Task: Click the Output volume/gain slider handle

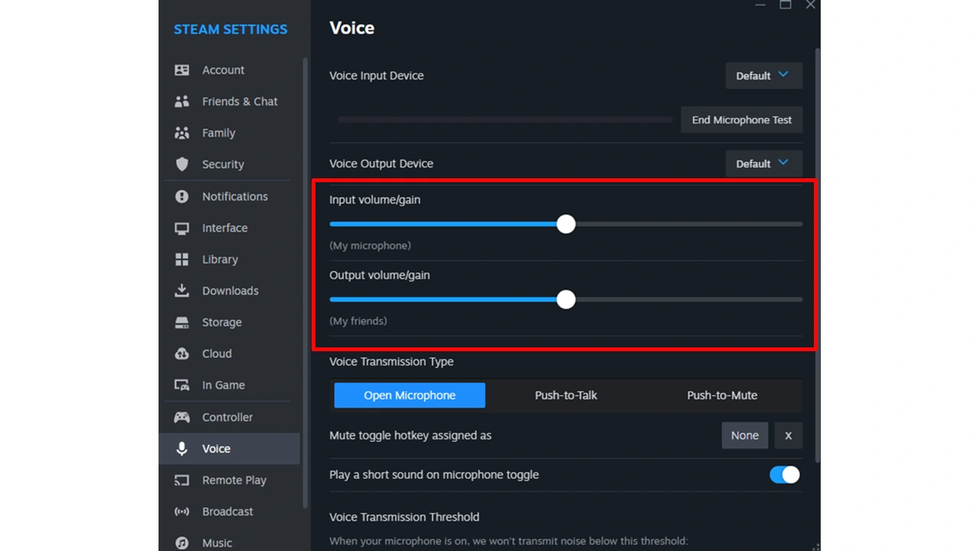Action: [566, 299]
